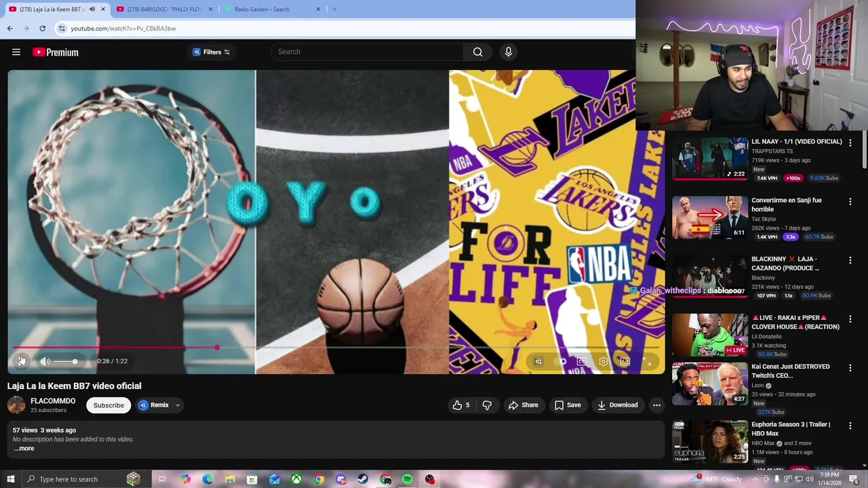The height and width of the screenshot is (488, 868).
Task: Dislike the video with thumbs down
Action: tap(487, 405)
